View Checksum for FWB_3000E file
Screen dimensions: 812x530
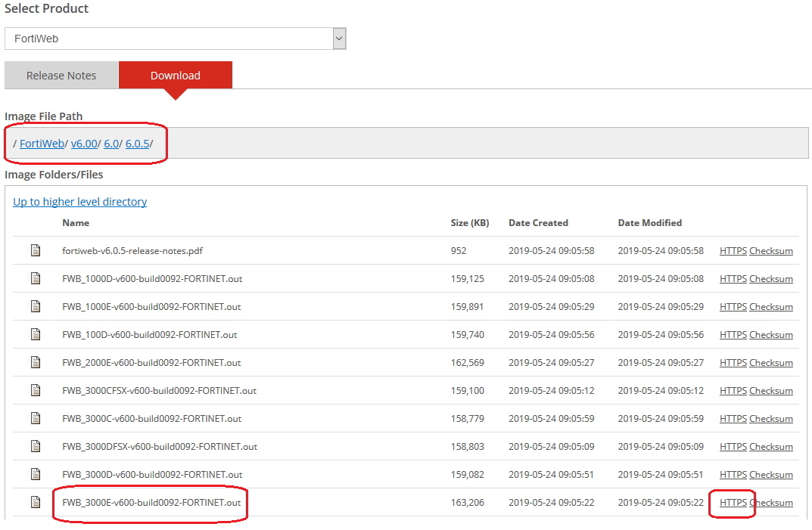pyautogui.click(x=771, y=503)
